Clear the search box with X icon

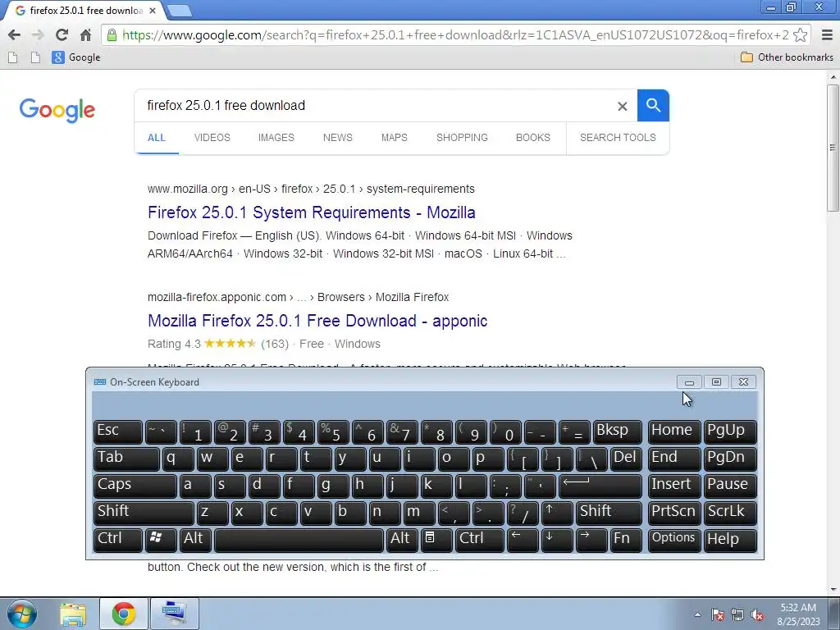(622, 106)
